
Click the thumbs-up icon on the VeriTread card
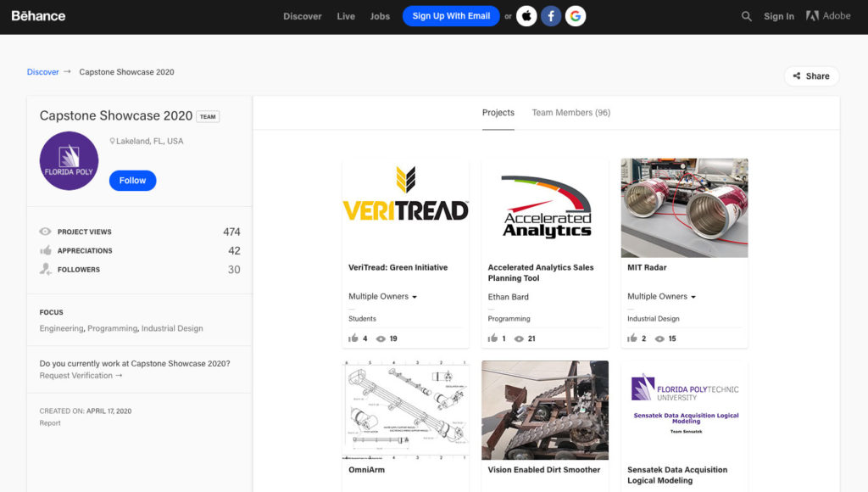pos(353,338)
